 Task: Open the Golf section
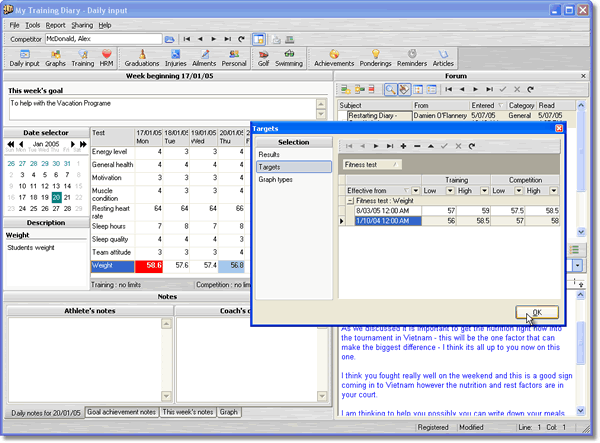point(263,59)
